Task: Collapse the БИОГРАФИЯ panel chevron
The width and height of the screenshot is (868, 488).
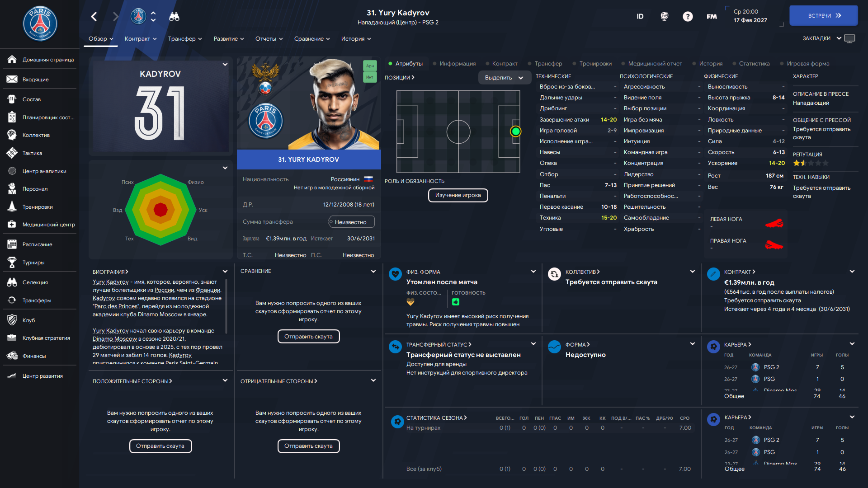Action: point(225,272)
